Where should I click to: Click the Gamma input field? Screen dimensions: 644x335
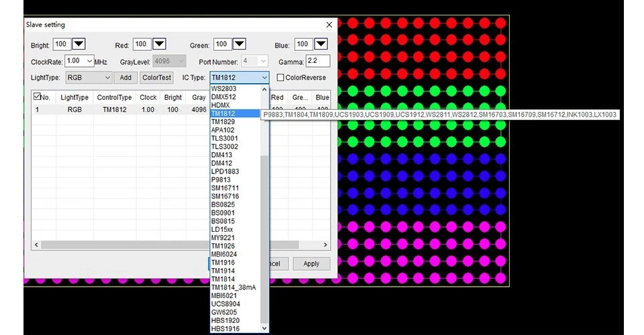(317, 61)
